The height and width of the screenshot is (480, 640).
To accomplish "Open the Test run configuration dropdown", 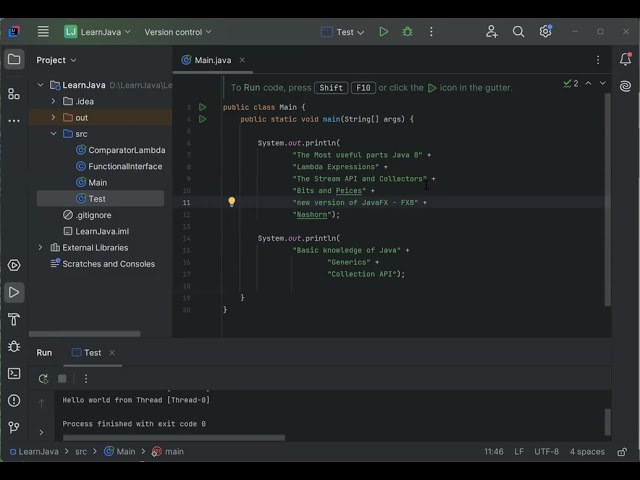I will pyautogui.click(x=342, y=32).
